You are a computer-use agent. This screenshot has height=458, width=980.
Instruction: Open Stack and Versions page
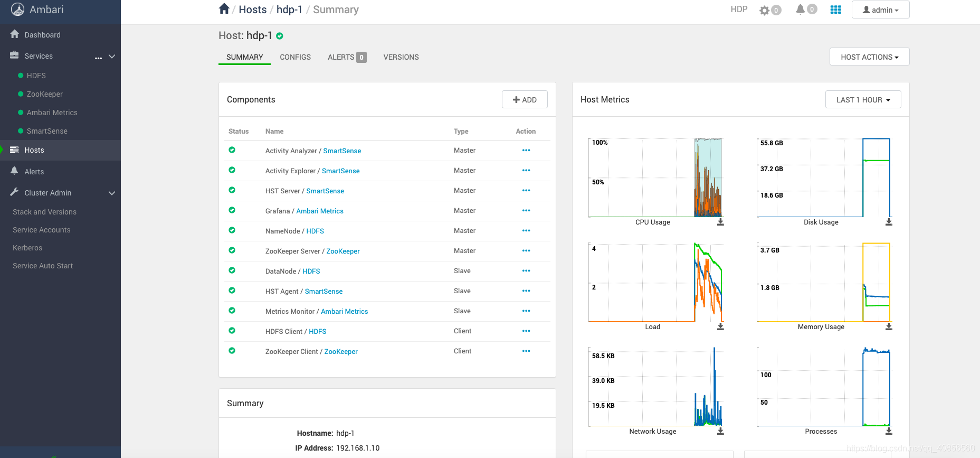44,212
